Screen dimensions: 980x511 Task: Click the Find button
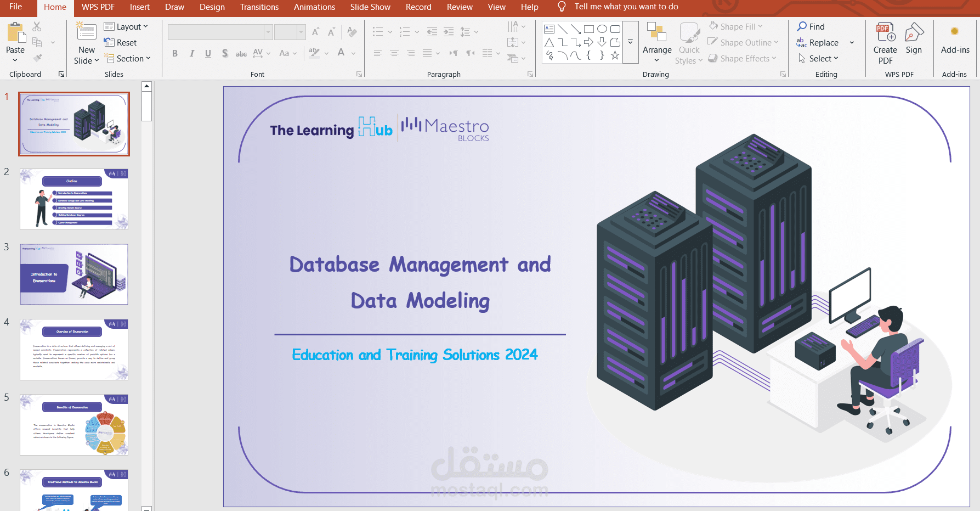[x=811, y=26]
